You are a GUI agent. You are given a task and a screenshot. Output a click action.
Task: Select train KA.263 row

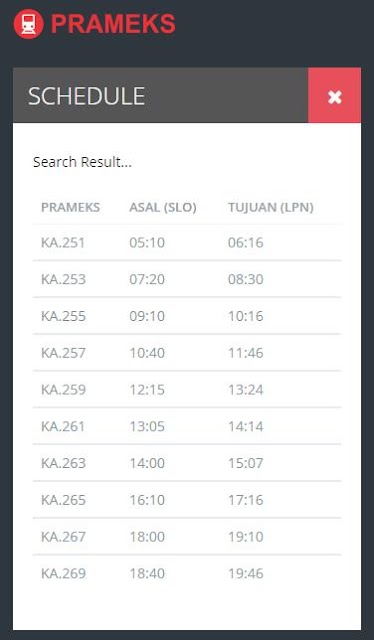187,463
